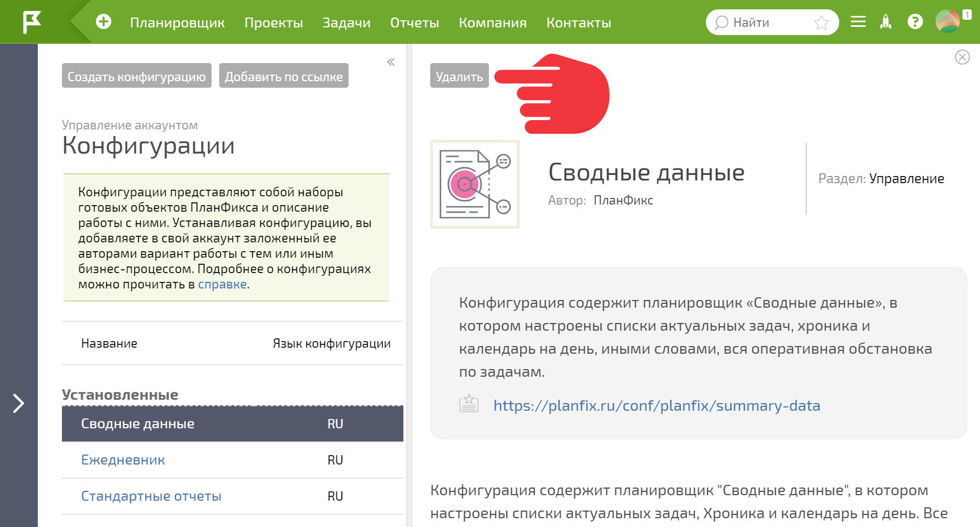The image size is (980, 527).
Task: Open the Контакты menu
Action: pyautogui.click(x=579, y=22)
